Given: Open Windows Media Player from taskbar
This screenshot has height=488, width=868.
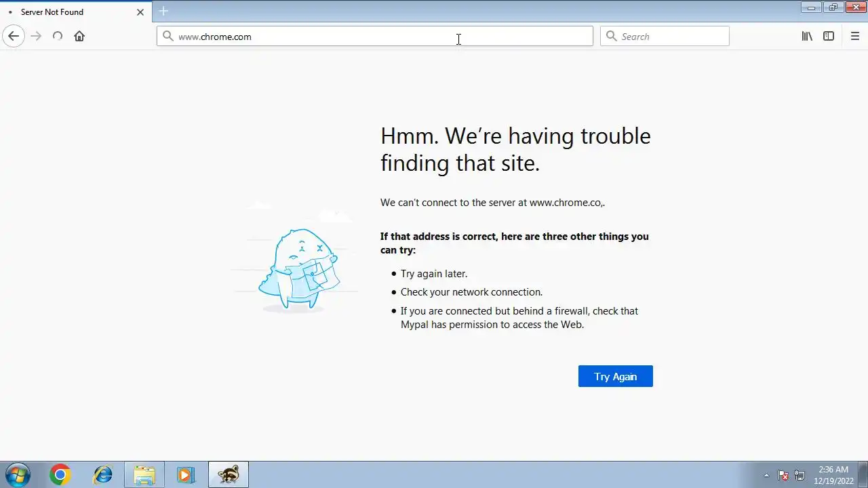Looking at the screenshot, I should pyautogui.click(x=186, y=475).
